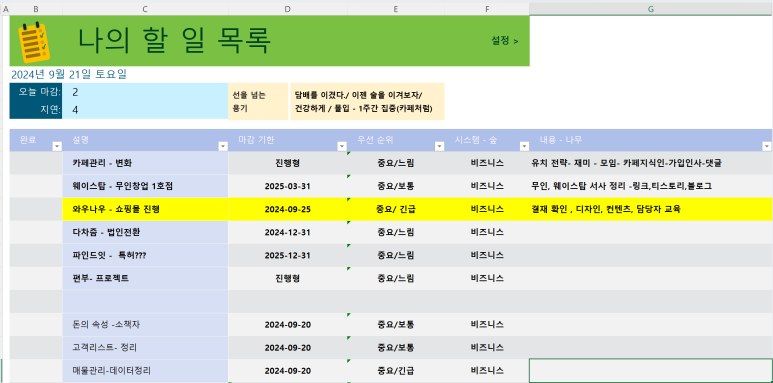Click the 완료 cell of the 고객리스트 row
The image size is (773, 383).
36,348
